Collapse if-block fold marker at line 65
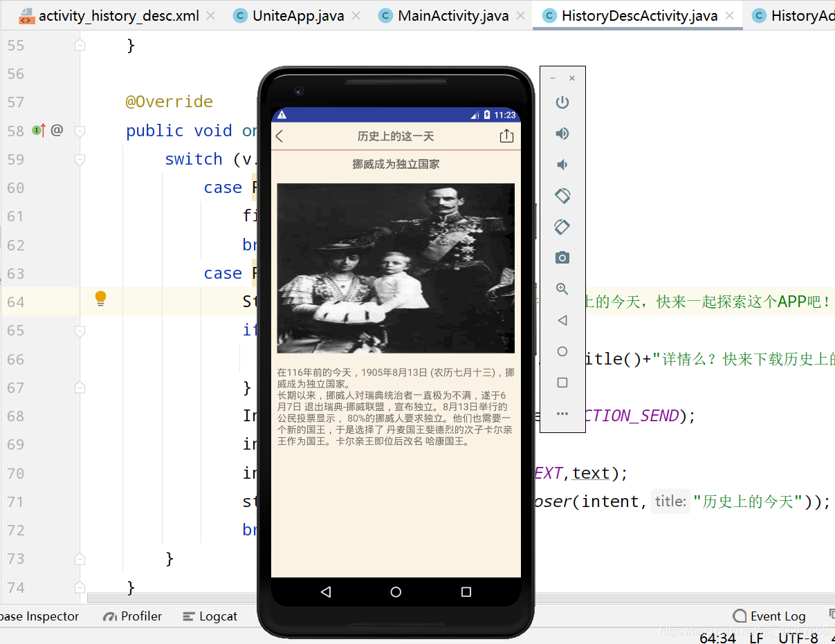Screen dimensions: 835x644 point(80,331)
